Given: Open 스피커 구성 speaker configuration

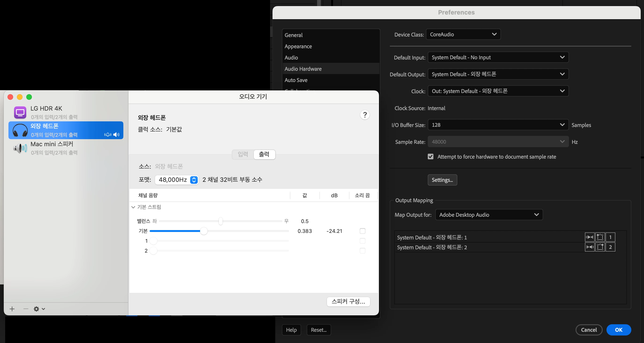Looking at the screenshot, I should (x=348, y=302).
